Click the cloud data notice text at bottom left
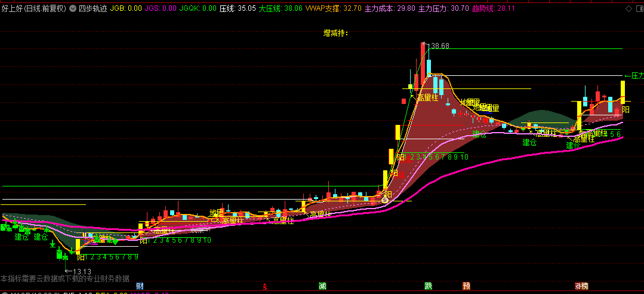 (x=65, y=278)
